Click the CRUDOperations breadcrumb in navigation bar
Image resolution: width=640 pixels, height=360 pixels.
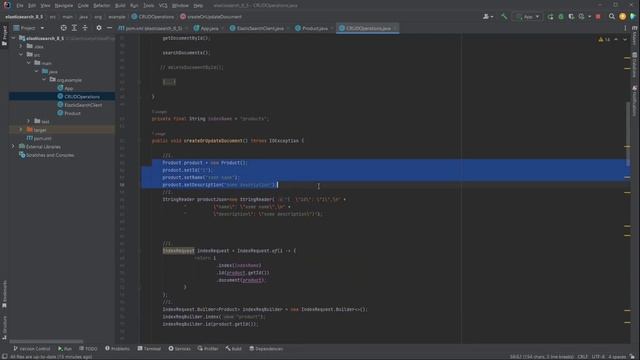pyautogui.click(x=153, y=17)
